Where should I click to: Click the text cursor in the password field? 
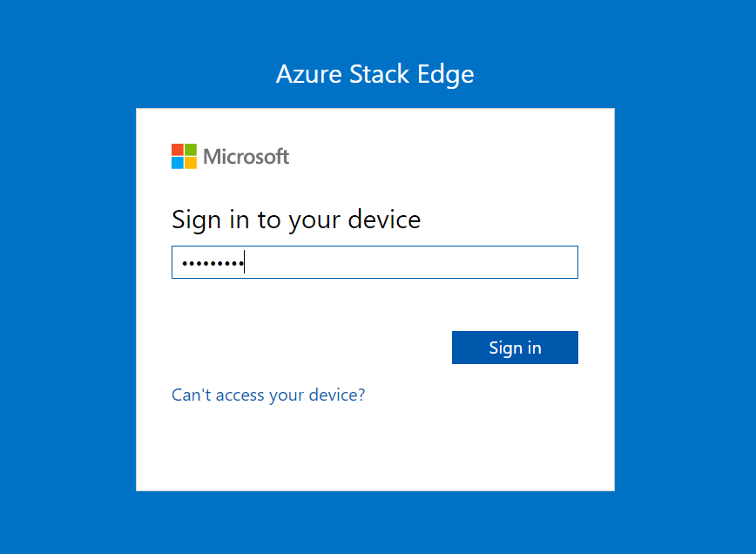[x=244, y=261]
